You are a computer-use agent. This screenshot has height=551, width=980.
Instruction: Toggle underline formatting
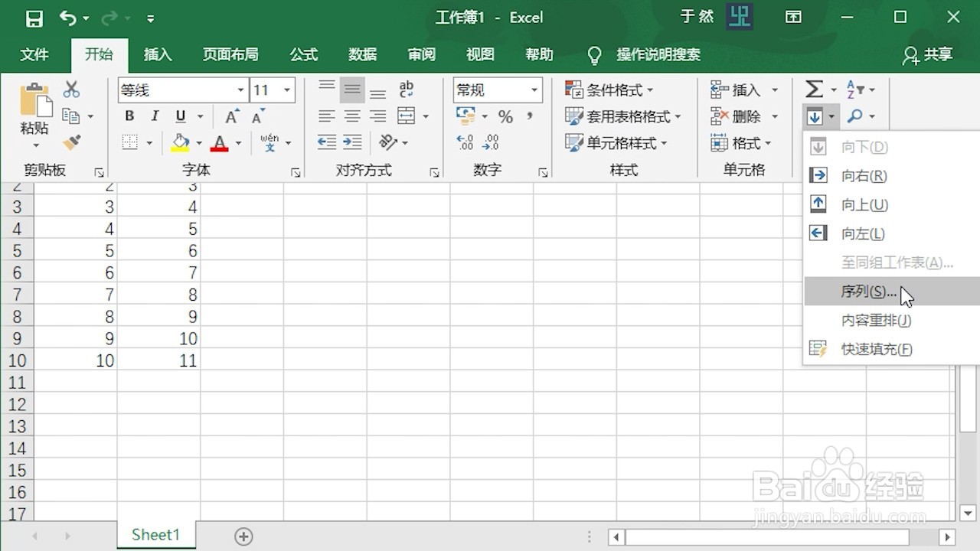tap(179, 116)
